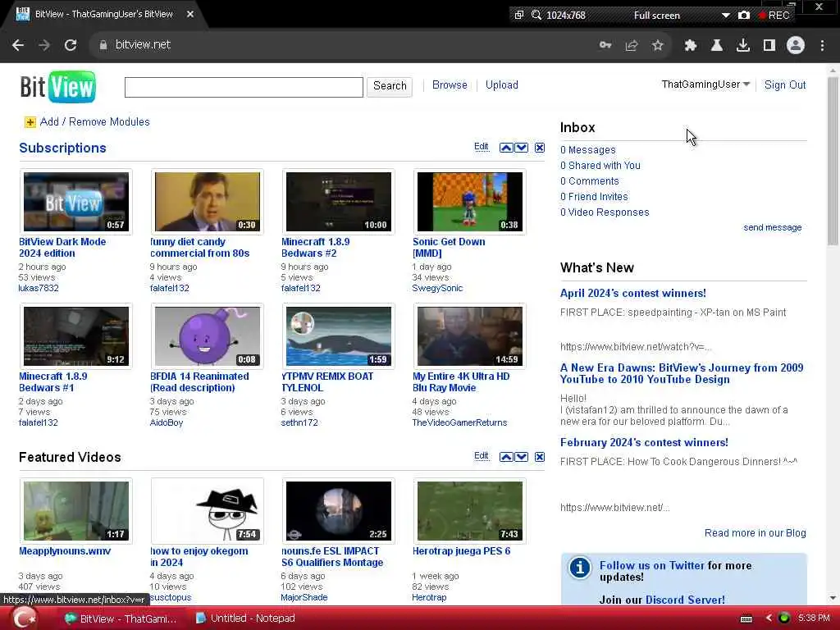The height and width of the screenshot is (630, 840).
Task: Edit the Subscriptions module
Action: tap(481, 147)
